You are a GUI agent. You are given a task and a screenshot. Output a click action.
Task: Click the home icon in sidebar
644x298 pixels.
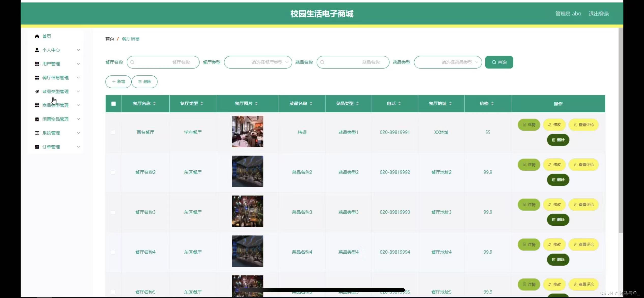(37, 36)
